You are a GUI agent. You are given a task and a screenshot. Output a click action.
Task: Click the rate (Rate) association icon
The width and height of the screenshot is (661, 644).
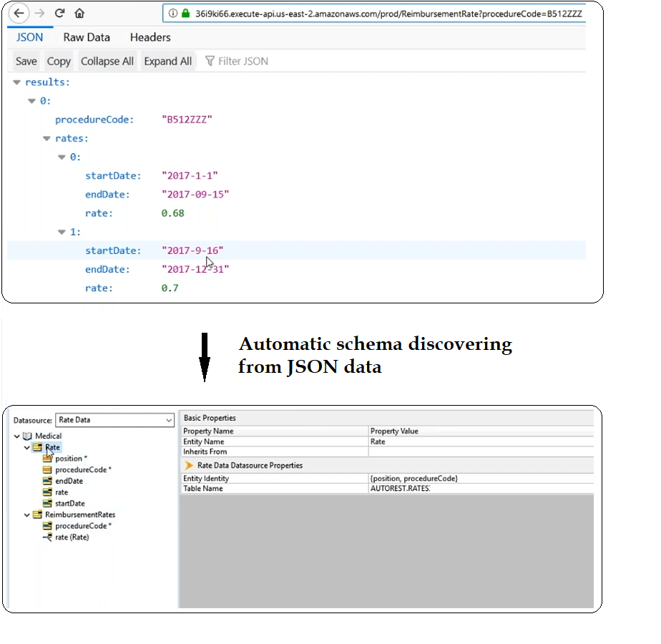pyautogui.click(x=47, y=537)
